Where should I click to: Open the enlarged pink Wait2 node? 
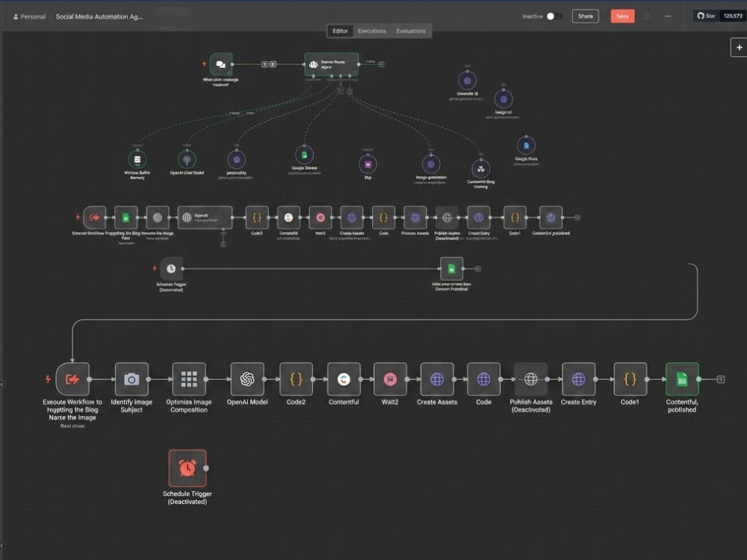pyautogui.click(x=390, y=379)
